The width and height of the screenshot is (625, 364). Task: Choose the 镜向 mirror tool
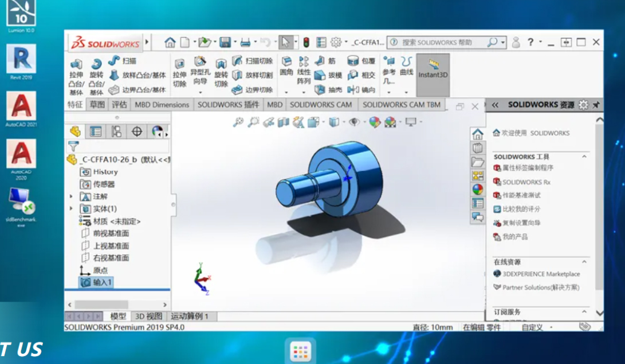pyautogui.click(x=361, y=90)
